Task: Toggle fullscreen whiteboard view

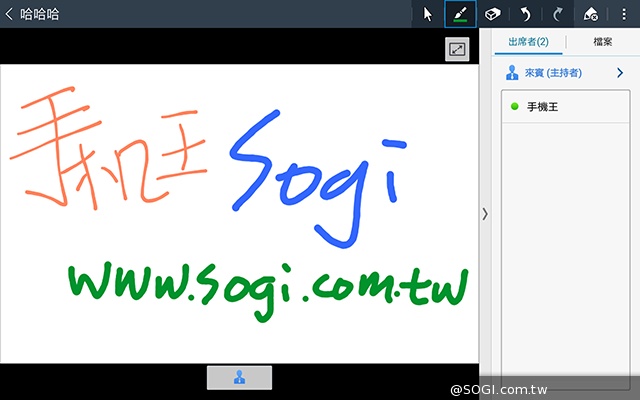Action: 457,49
